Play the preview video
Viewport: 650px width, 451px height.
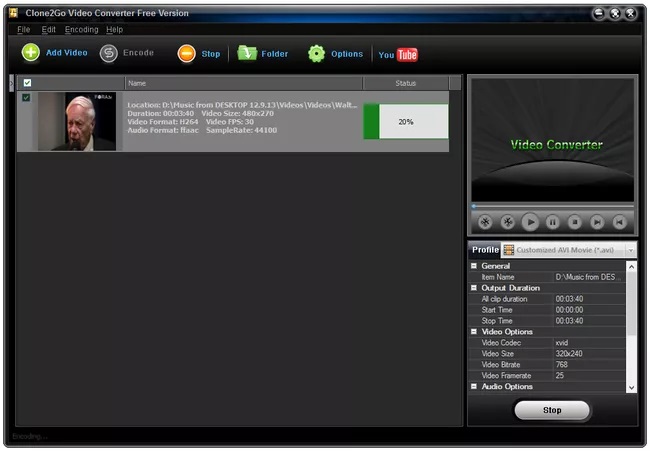coord(530,222)
